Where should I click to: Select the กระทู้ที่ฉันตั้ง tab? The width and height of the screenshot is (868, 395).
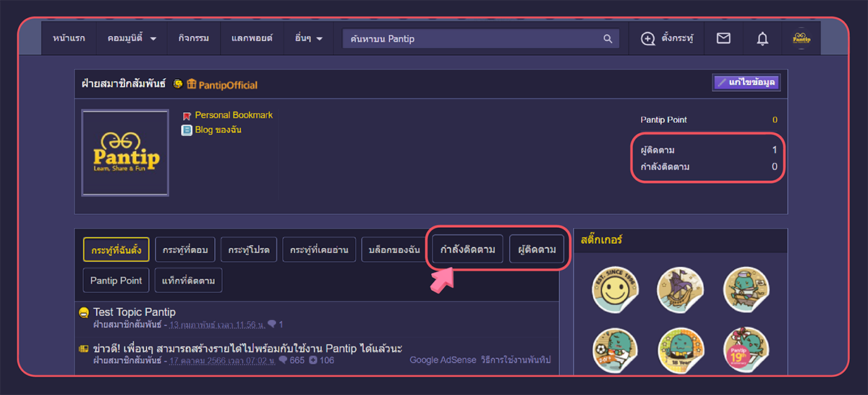tap(116, 250)
